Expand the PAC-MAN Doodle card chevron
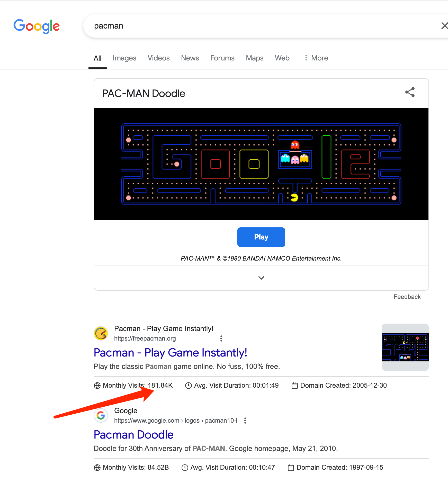The height and width of the screenshot is (481, 448). (261, 278)
